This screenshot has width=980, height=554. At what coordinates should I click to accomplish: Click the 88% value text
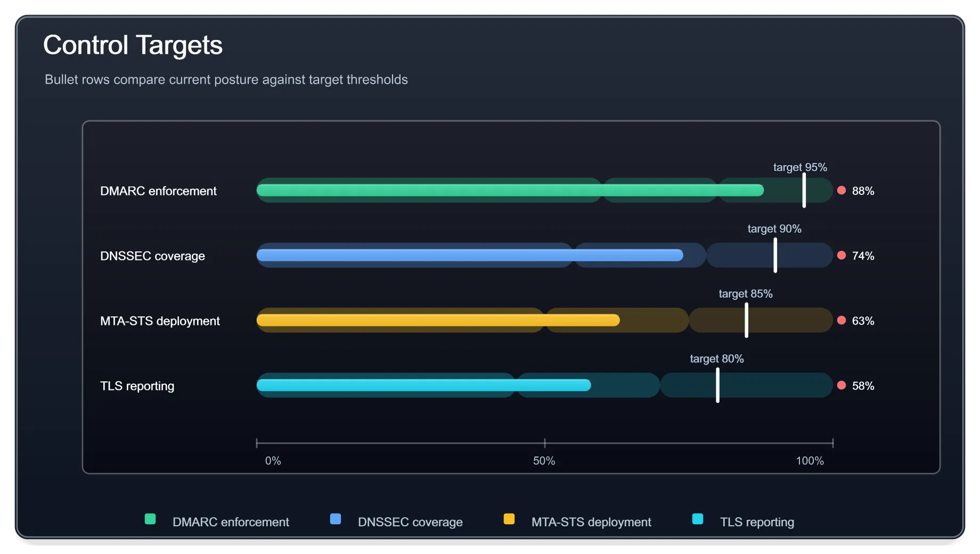coord(863,191)
